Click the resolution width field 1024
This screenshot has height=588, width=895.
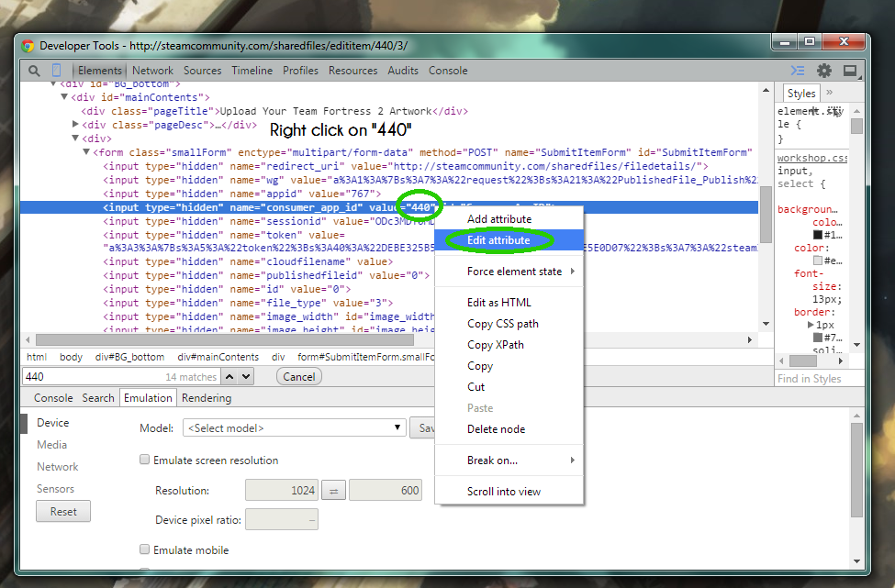(x=282, y=491)
